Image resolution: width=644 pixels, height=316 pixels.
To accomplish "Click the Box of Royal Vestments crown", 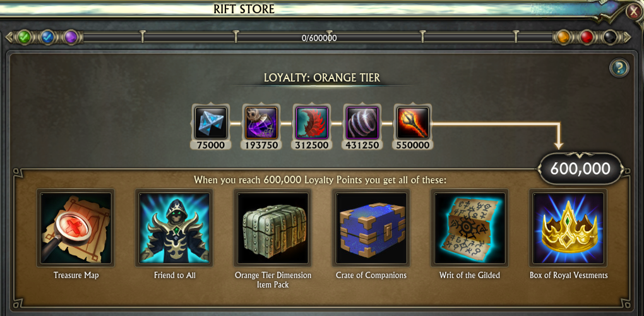I will click(568, 228).
